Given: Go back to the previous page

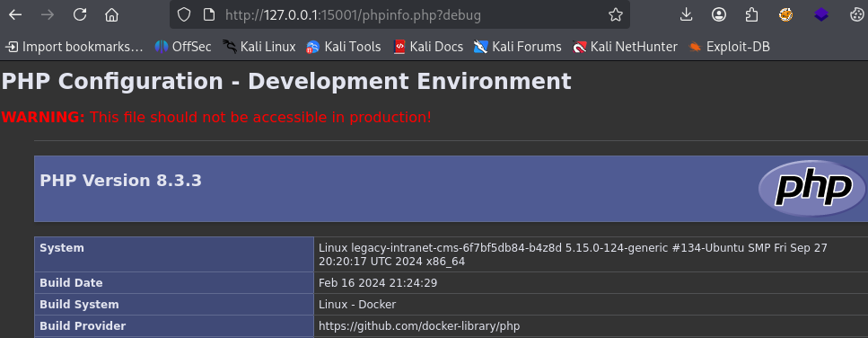Looking at the screenshot, I should pyautogui.click(x=15, y=15).
